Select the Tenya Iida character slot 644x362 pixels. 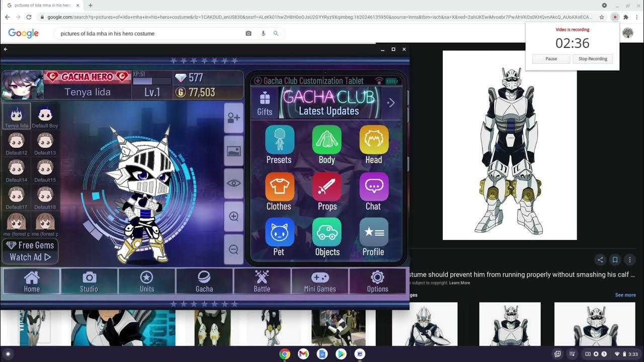[x=17, y=116]
